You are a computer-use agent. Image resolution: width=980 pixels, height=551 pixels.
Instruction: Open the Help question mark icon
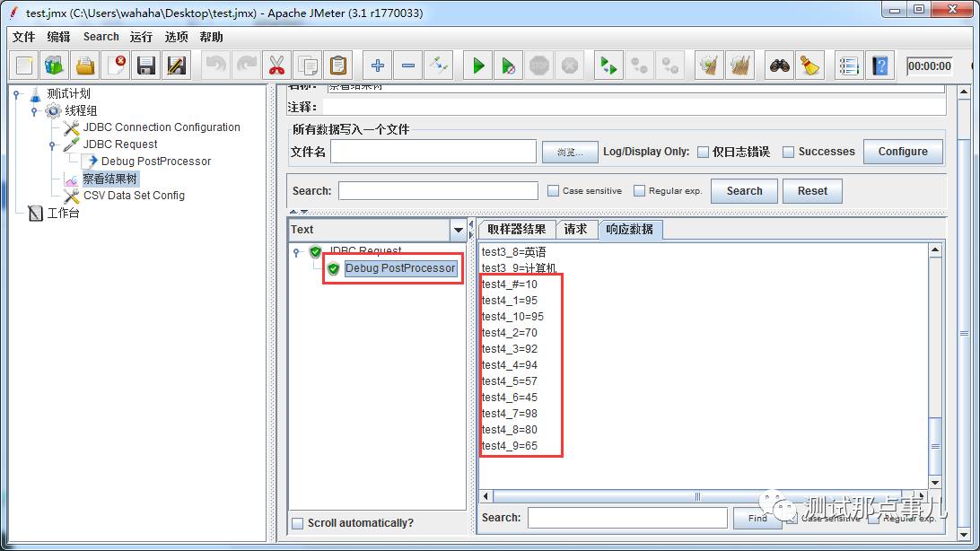tap(880, 65)
